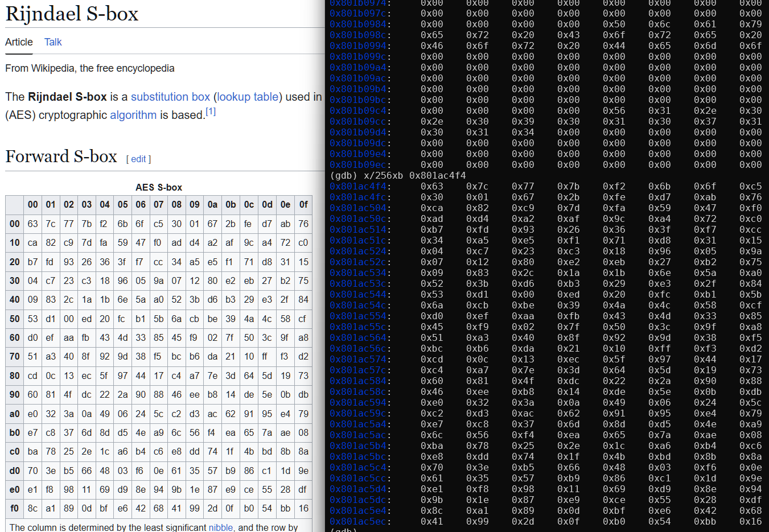Click table cell 'c5' in the S-box table

[x=158, y=224]
